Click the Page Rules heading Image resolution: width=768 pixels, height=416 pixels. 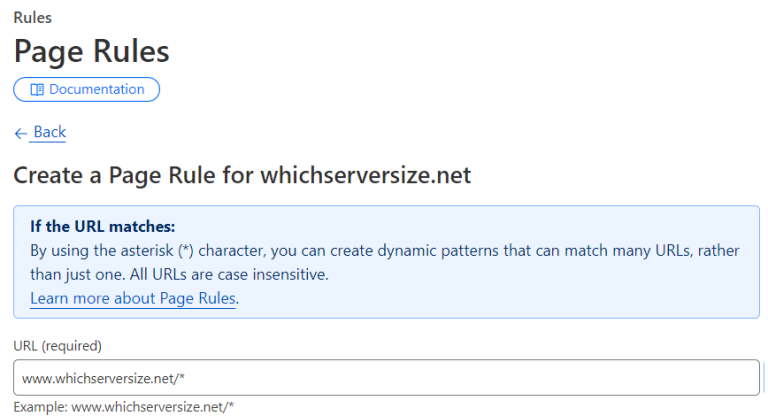[92, 51]
